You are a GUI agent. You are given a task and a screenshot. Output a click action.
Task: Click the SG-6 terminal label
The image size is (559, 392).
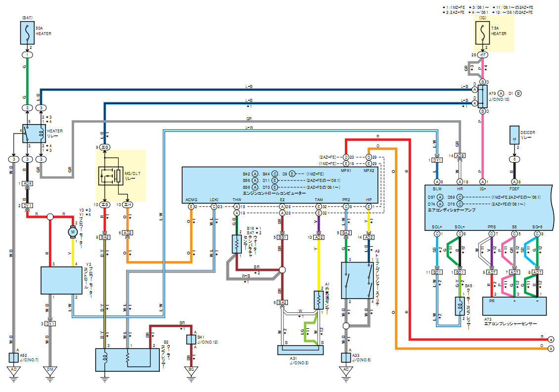click(x=537, y=226)
